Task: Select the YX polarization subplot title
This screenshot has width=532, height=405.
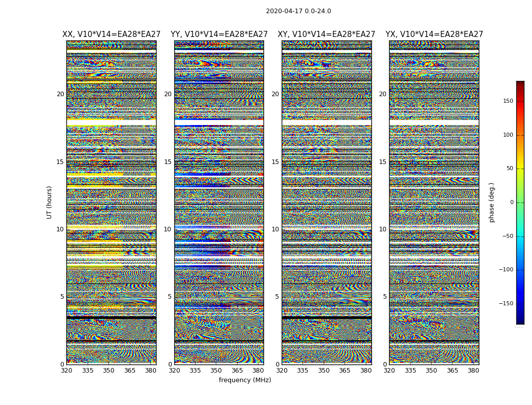Action: click(x=434, y=34)
